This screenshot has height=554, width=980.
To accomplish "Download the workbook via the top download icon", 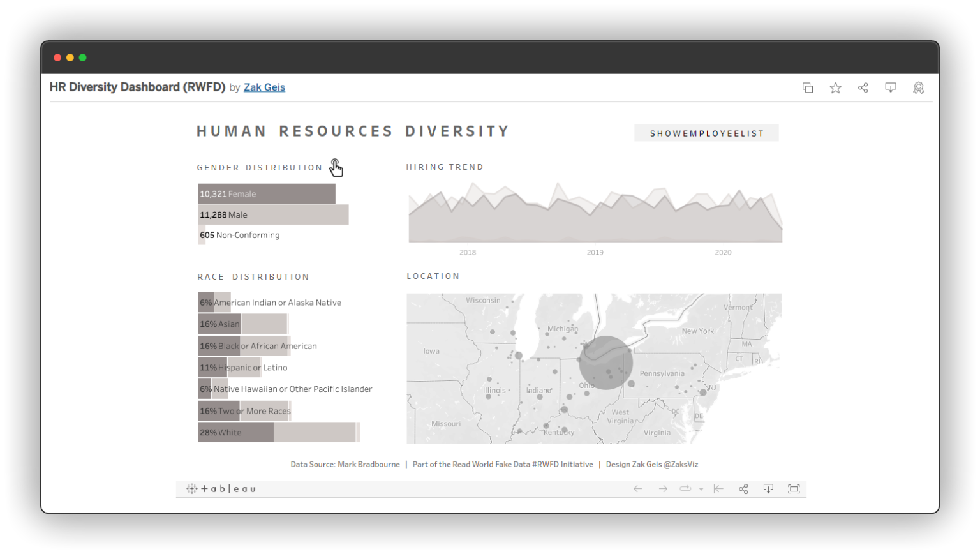I will coord(891,87).
